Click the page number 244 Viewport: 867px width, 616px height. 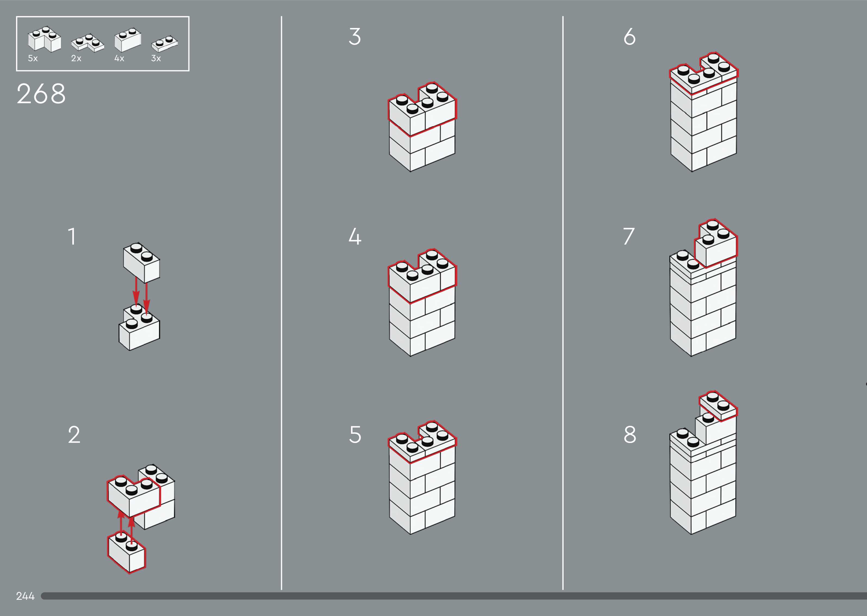click(25, 596)
